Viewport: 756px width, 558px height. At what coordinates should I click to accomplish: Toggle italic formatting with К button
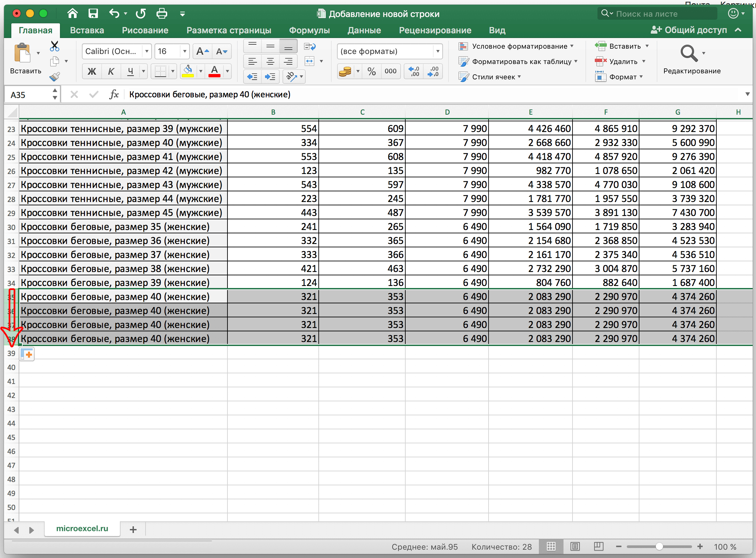[x=111, y=71]
